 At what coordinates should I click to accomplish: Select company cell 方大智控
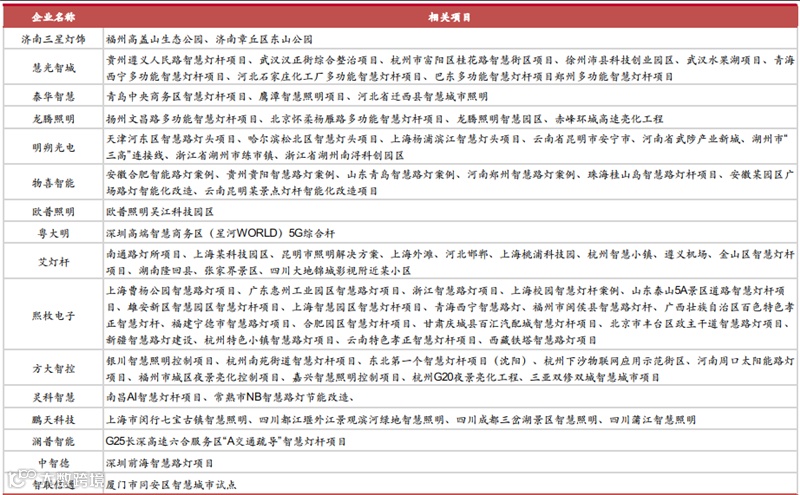tap(53, 368)
